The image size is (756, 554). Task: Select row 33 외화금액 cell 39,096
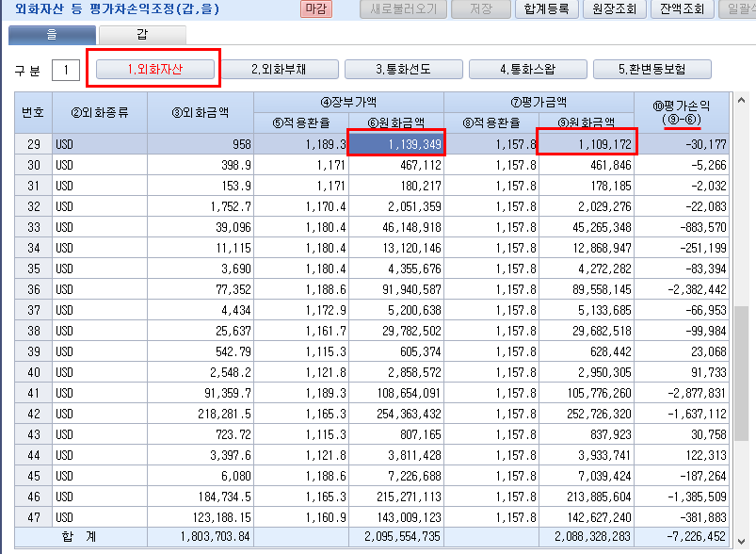coord(201,227)
